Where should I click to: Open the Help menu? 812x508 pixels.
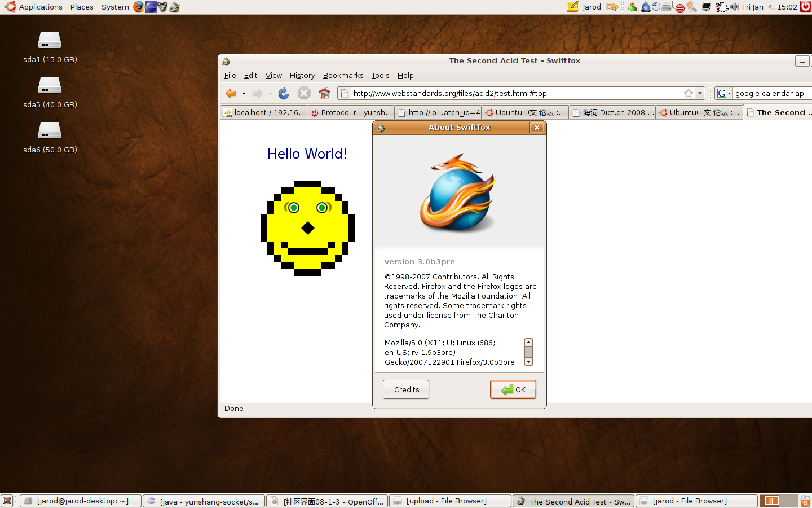405,75
